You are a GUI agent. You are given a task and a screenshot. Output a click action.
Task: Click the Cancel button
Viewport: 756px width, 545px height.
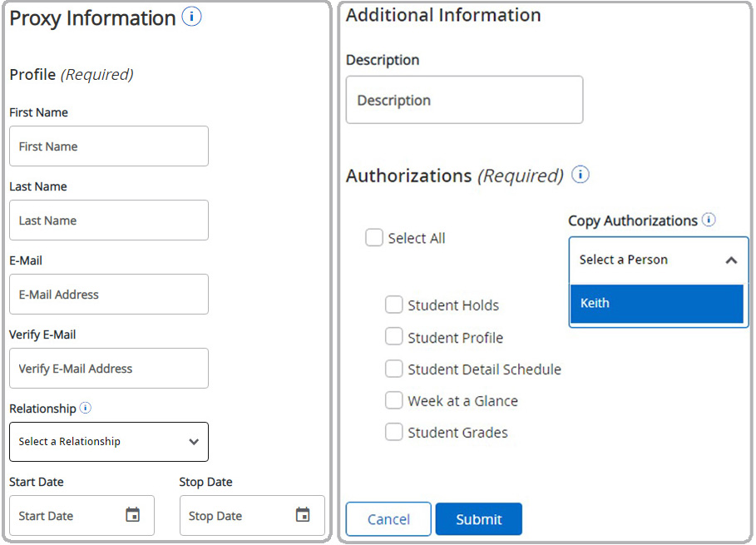click(x=388, y=519)
